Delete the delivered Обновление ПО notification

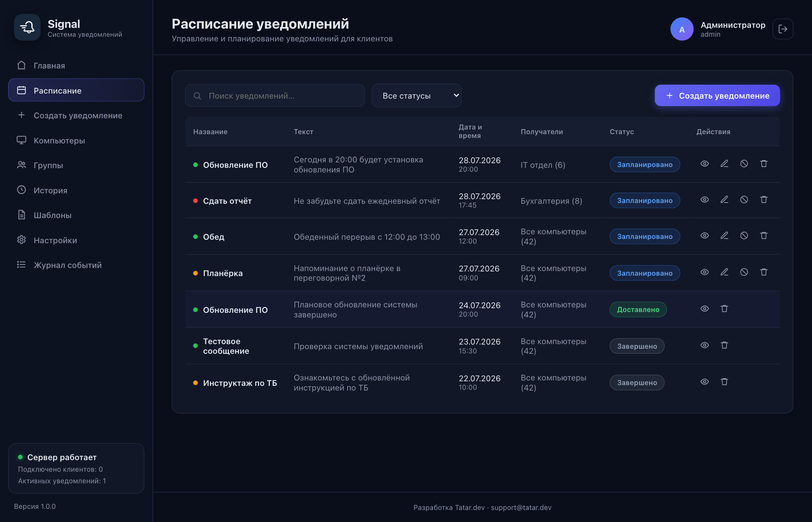pos(724,309)
